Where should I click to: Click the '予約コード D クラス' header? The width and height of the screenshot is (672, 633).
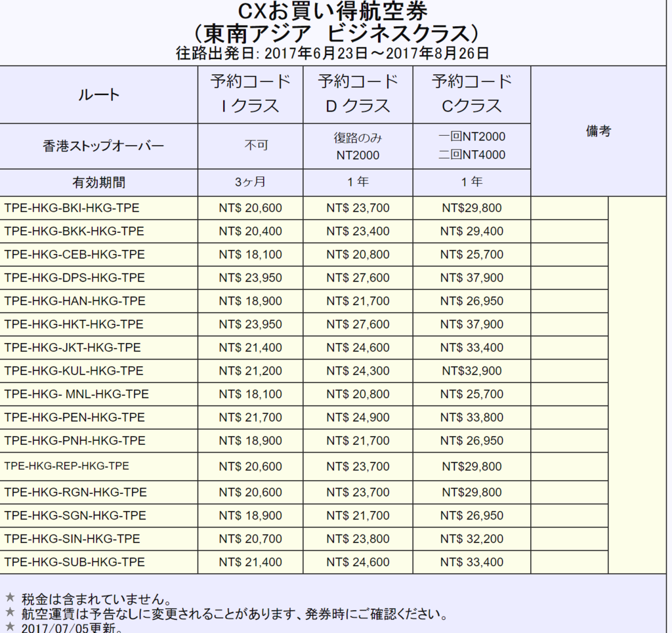point(358,94)
